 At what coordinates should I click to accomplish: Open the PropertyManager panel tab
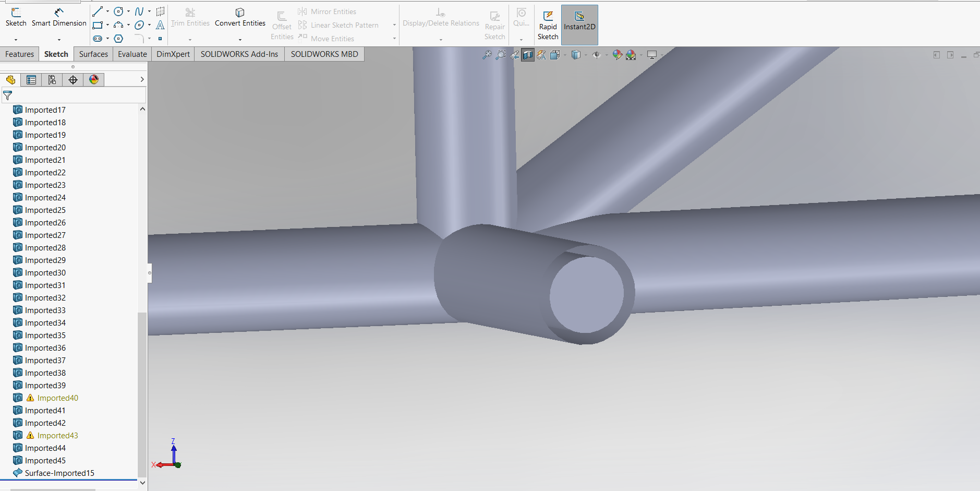31,79
